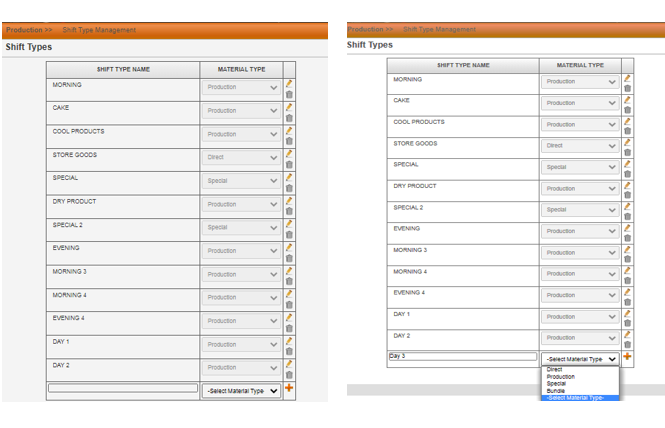
Task: Add the Day 3 shift with plus icon
Action: pyautogui.click(x=628, y=357)
